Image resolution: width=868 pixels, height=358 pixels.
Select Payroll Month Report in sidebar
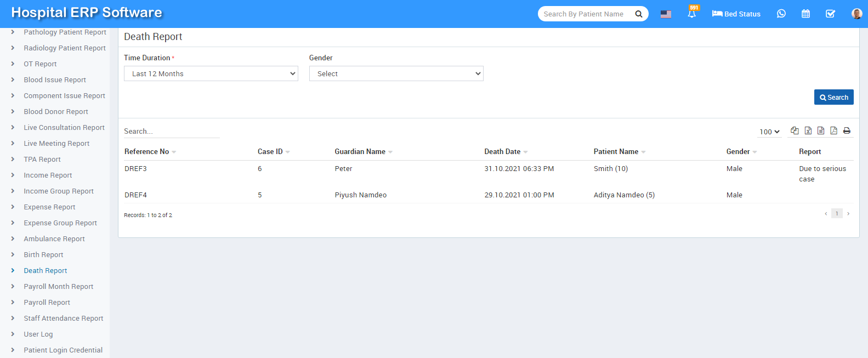[58, 287]
